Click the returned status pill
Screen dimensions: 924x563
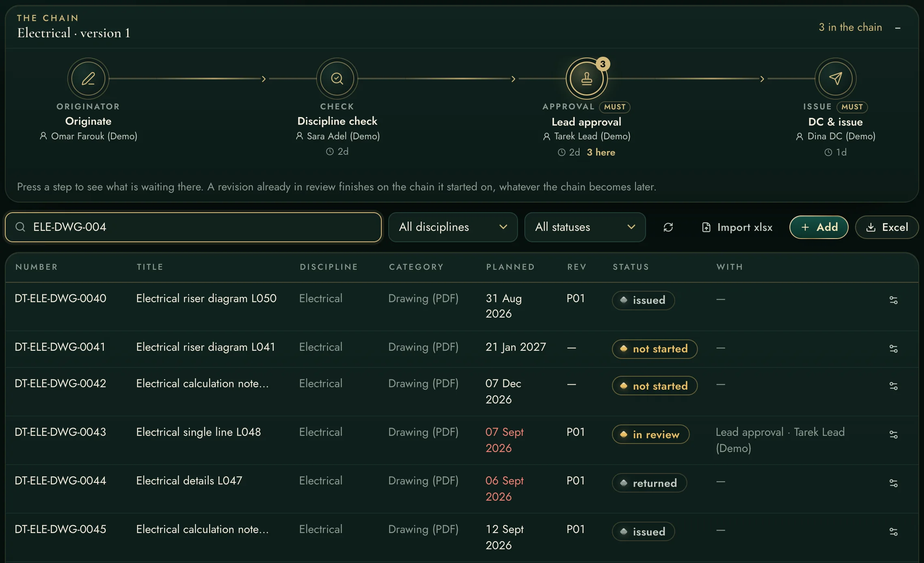[649, 483]
